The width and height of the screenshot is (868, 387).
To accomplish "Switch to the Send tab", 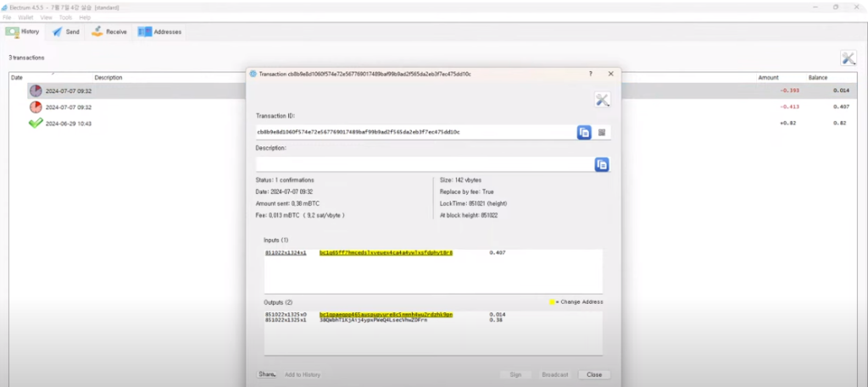I will point(65,32).
